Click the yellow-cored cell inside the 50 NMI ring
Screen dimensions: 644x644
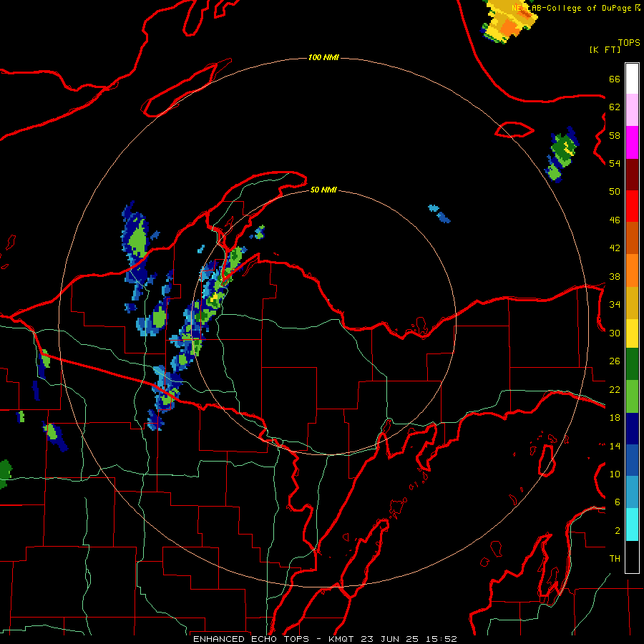click(x=215, y=299)
